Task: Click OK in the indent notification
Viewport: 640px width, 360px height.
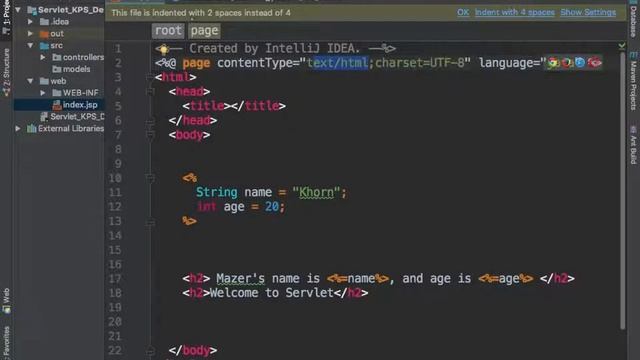Action: pyautogui.click(x=463, y=12)
